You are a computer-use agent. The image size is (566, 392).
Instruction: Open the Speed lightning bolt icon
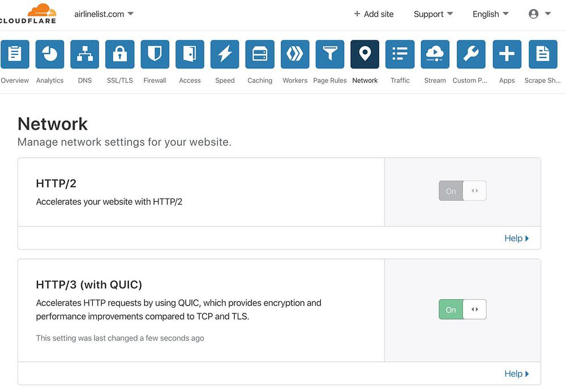click(x=225, y=54)
